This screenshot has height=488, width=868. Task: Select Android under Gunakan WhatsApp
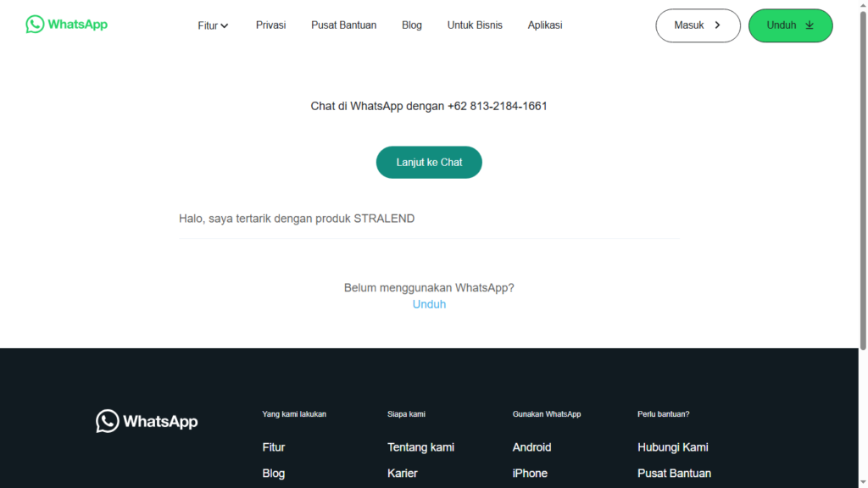tap(531, 447)
